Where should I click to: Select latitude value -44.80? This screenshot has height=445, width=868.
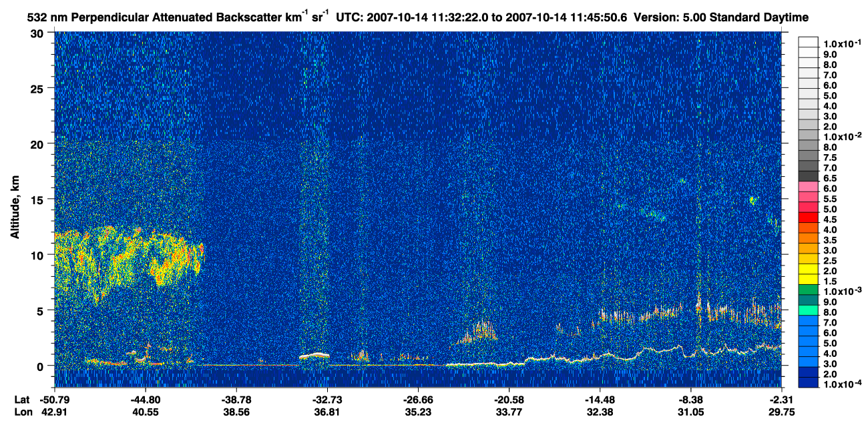point(146,399)
